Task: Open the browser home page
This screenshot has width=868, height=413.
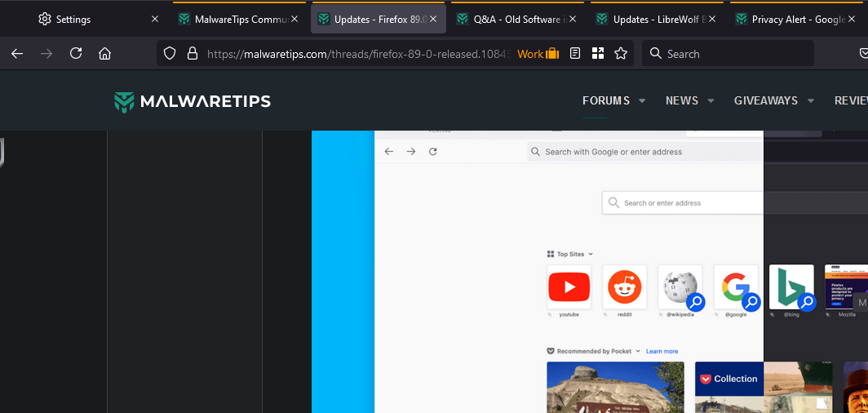Action: (x=104, y=54)
